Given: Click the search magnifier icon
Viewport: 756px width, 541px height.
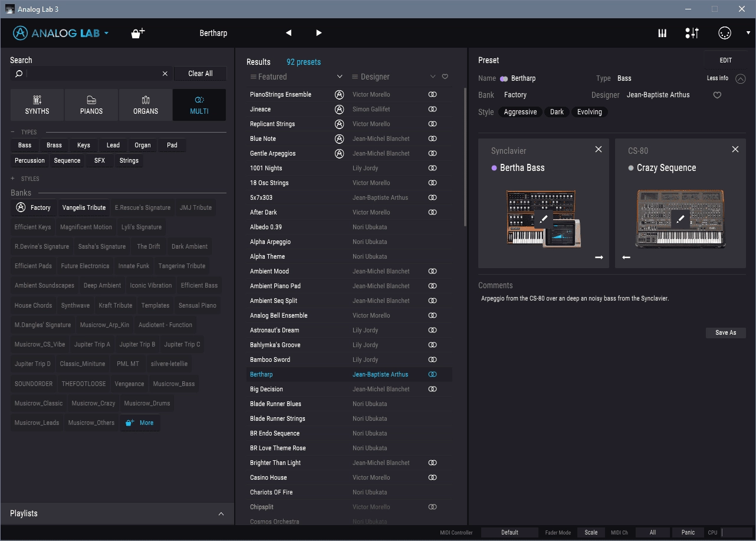Looking at the screenshot, I should pos(19,74).
